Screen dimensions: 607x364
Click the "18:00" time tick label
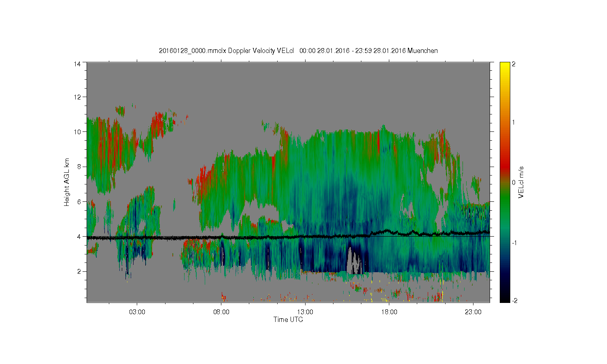[389, 312]
